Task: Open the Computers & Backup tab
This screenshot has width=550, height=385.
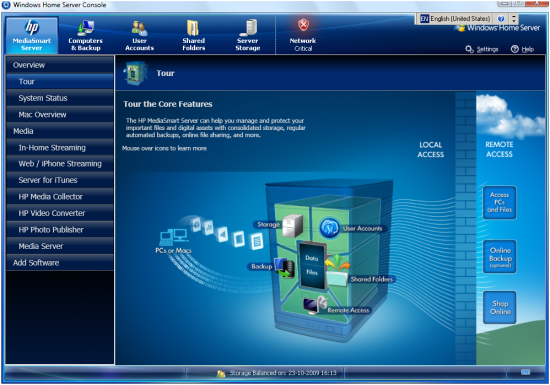Action: tap(86, 35)
